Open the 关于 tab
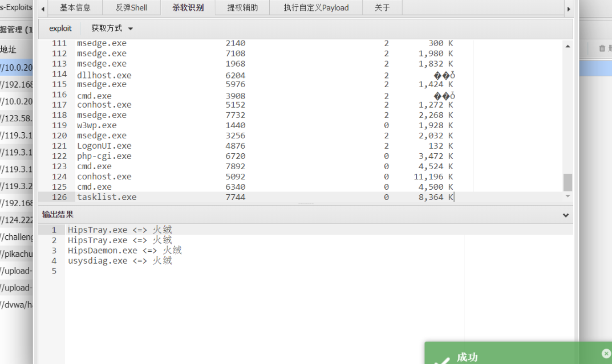The image size is (612, 364). (x=382, y=8)
